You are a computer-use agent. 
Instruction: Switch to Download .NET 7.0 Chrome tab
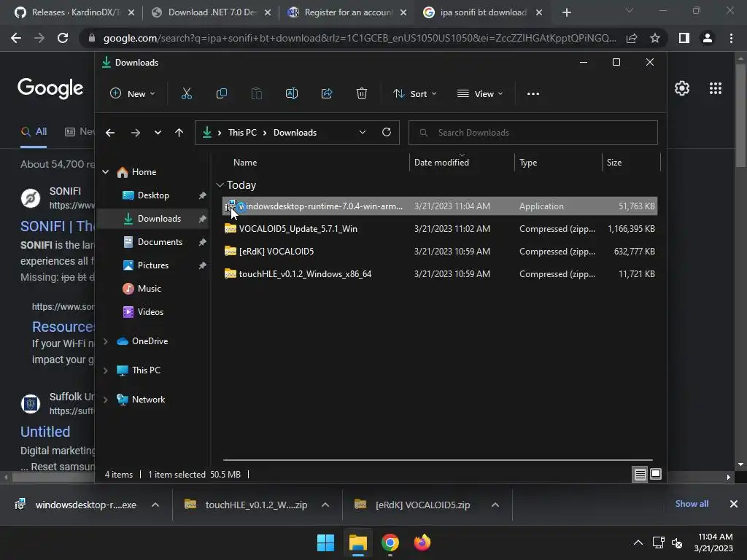tap(212, 12)
